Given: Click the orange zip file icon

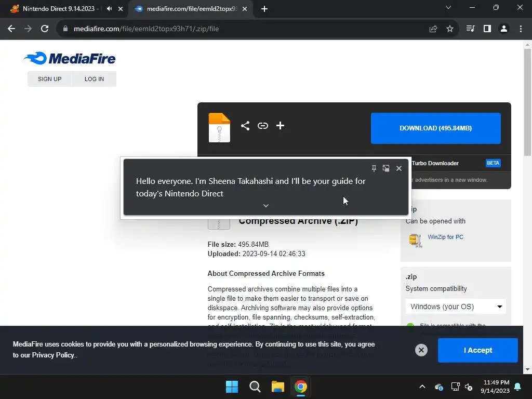Looking at the screenshot, I should click(219, 128).
